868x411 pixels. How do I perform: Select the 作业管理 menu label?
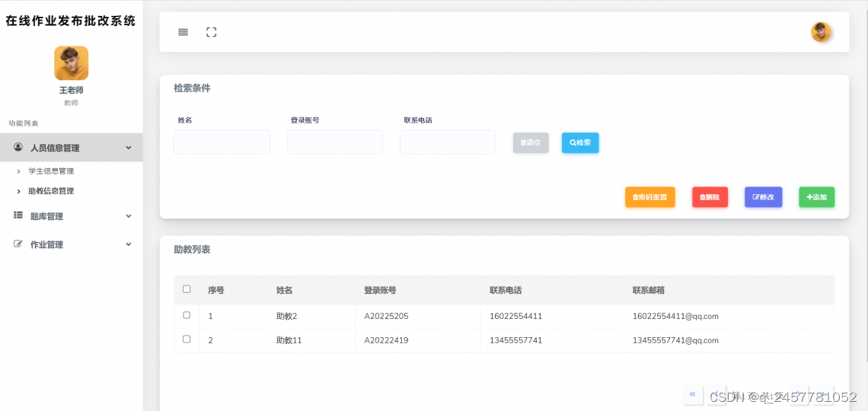coord(46,245)
